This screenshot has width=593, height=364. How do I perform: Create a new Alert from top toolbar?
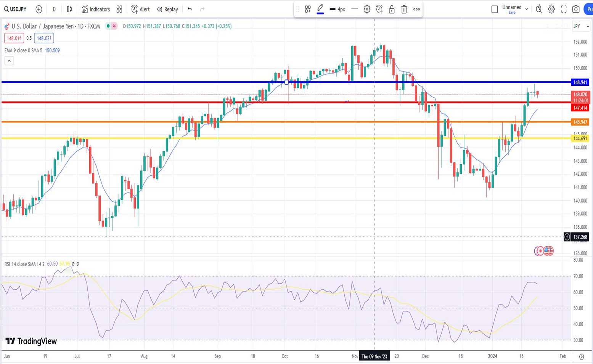pyautogui.click(x=140, y=9)
